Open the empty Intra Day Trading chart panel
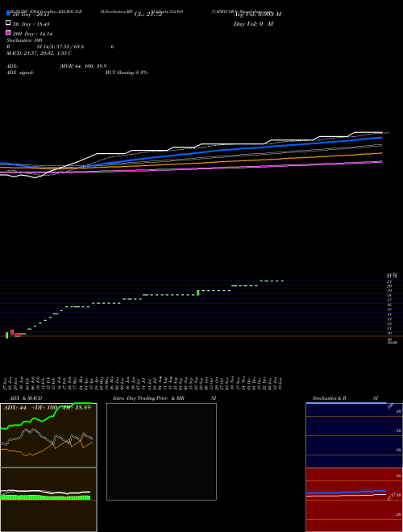 click(x=161, y=451)
